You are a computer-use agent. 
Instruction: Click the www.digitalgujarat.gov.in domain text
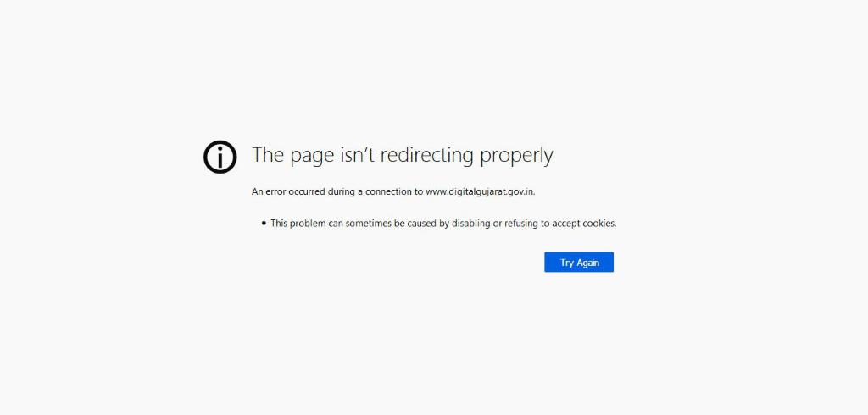coord(481,192)
